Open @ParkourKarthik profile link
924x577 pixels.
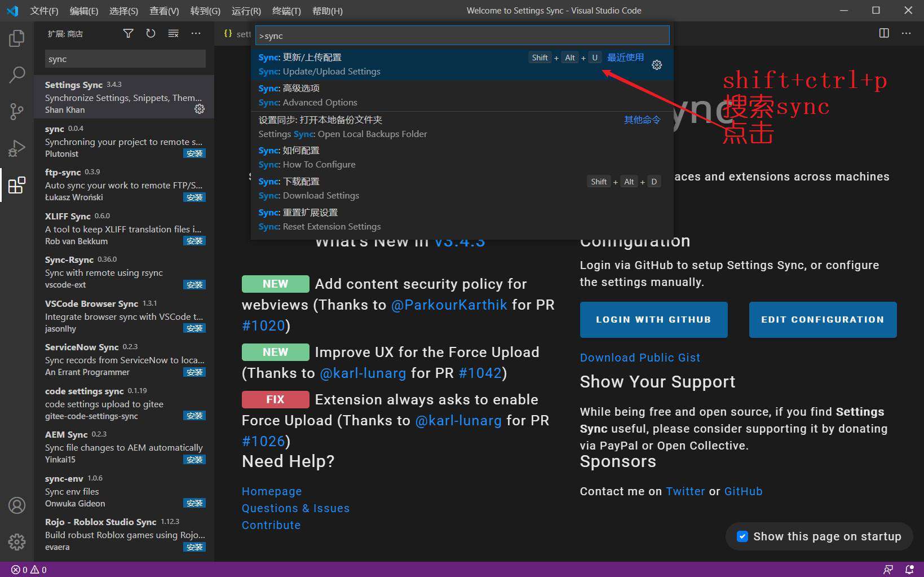(x=449, y=305)
